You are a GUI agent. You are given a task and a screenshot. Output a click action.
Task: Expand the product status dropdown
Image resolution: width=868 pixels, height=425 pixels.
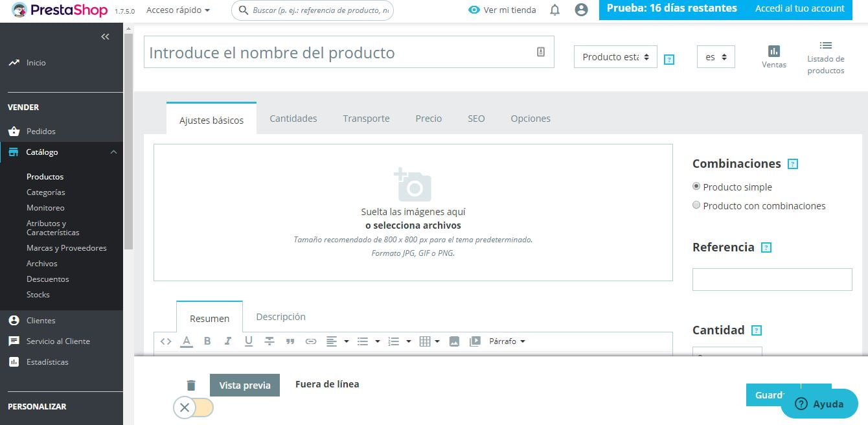pyautogui.click(x=614, y=56)
